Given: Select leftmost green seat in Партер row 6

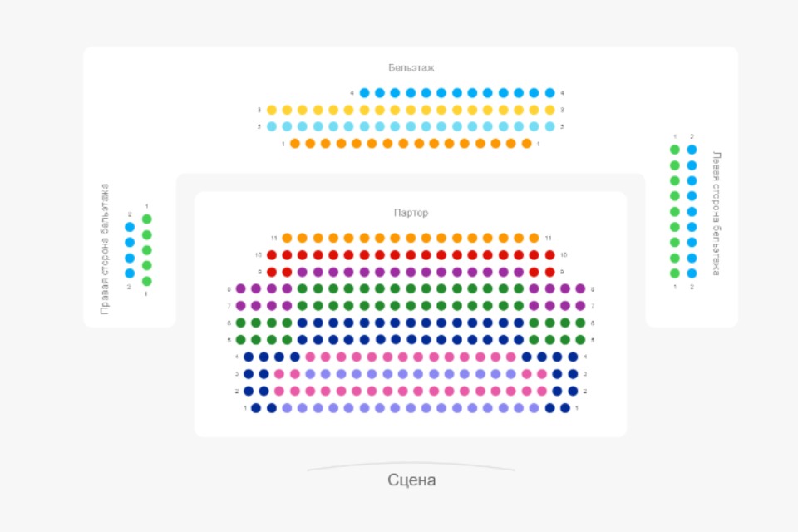Looking at the screenshot, I should tap(241, 323).
